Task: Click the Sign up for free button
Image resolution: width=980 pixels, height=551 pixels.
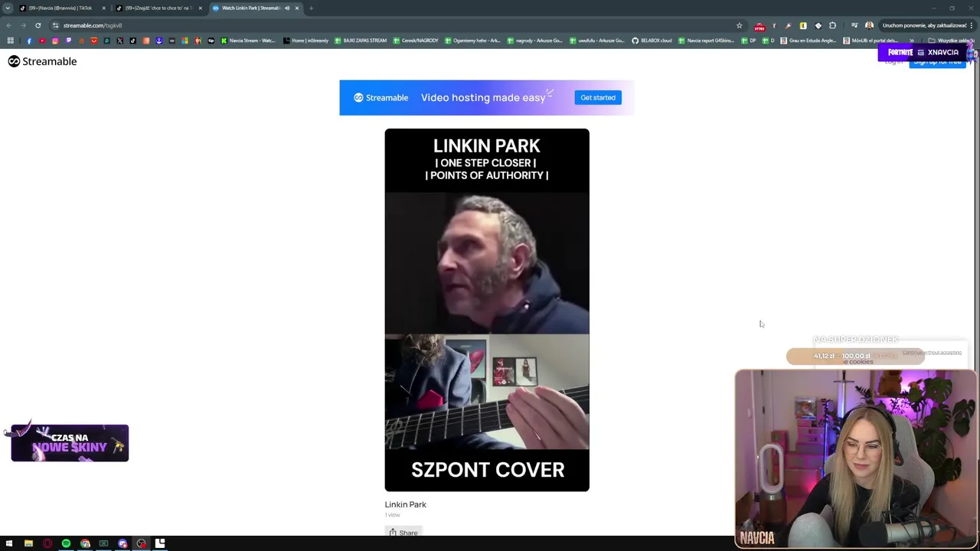Action: click(937, 61)
